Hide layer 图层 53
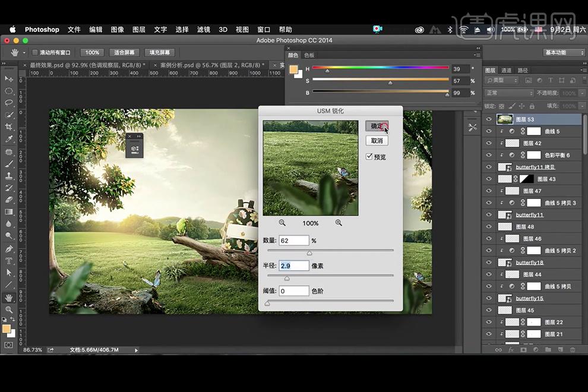This screenshot has width=588, height=392. coord(489,119)
